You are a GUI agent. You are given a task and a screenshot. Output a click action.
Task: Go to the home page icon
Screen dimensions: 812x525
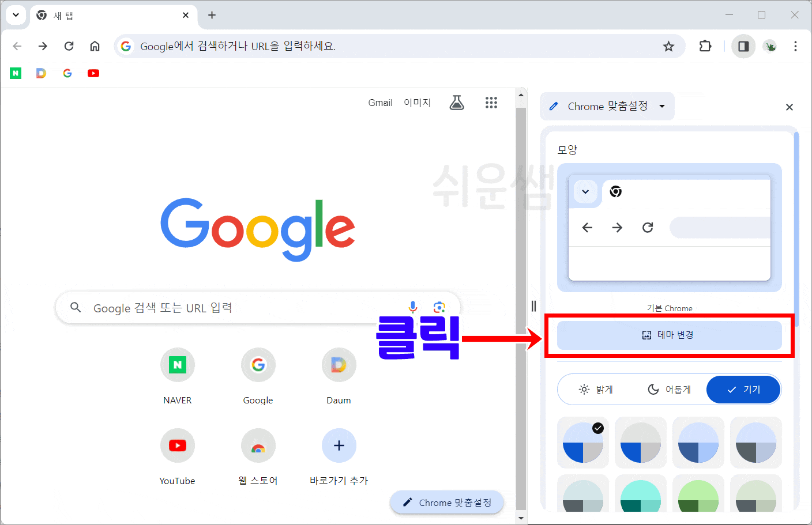95,46
